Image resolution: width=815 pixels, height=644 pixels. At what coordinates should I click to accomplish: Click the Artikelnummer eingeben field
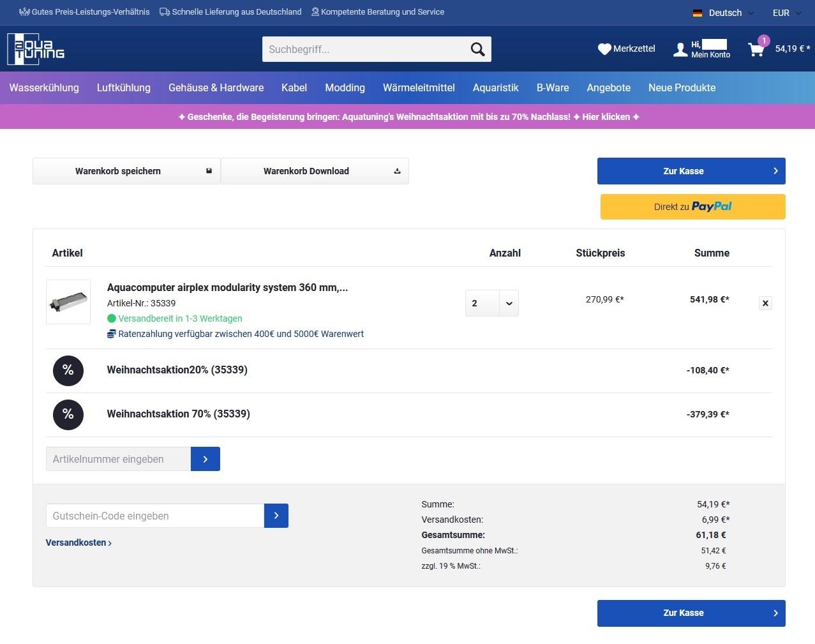(x=118, y=459)
